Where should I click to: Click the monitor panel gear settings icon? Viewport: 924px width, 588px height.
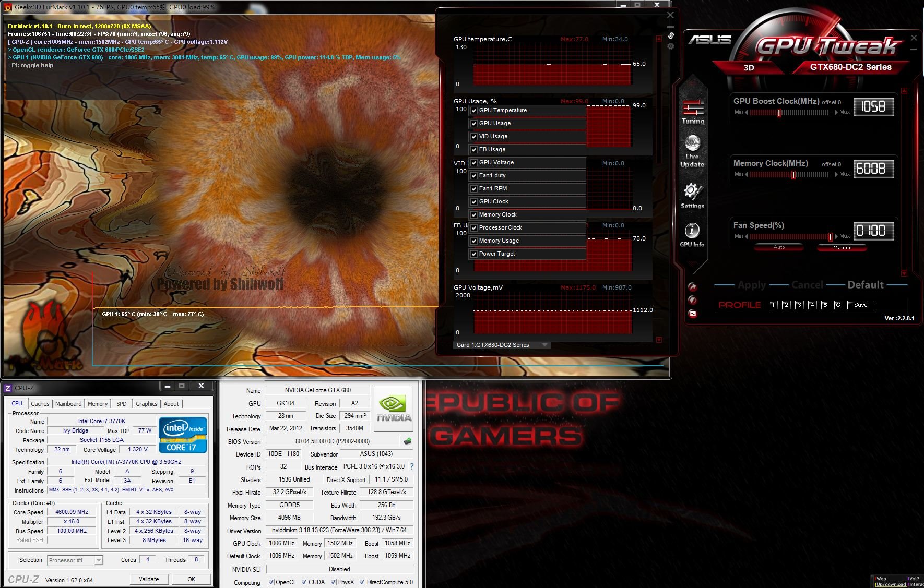(x=671, y=46)
